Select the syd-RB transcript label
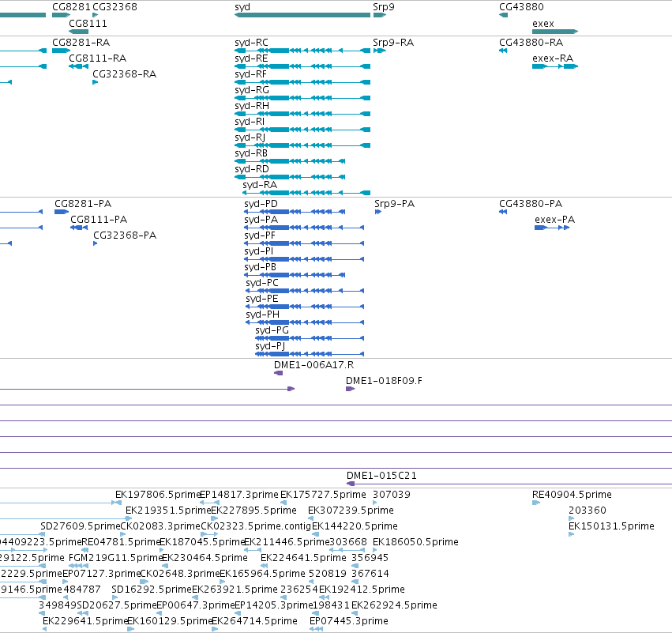 click(x=250, y=153)
